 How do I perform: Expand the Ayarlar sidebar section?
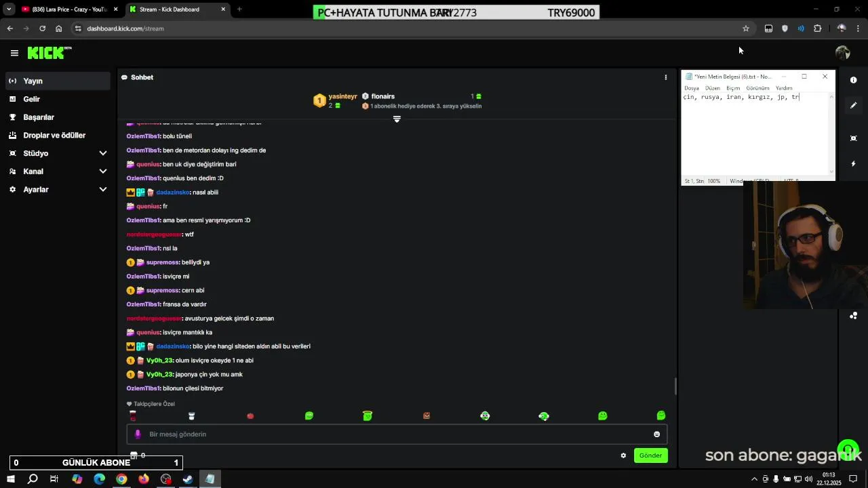pos(58,189)
